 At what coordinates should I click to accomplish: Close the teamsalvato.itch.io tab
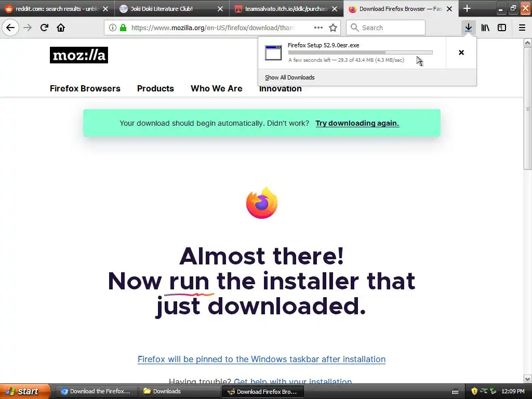pos(335,9)
